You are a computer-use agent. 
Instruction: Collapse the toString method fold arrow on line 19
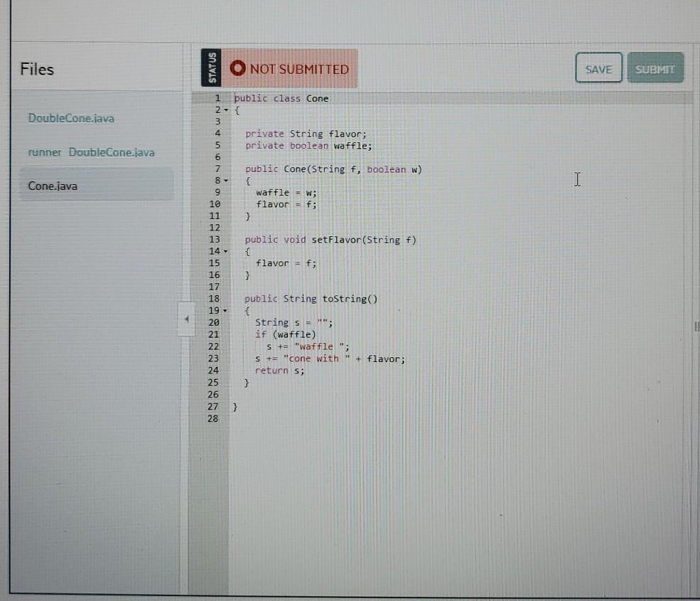point(224,311)
